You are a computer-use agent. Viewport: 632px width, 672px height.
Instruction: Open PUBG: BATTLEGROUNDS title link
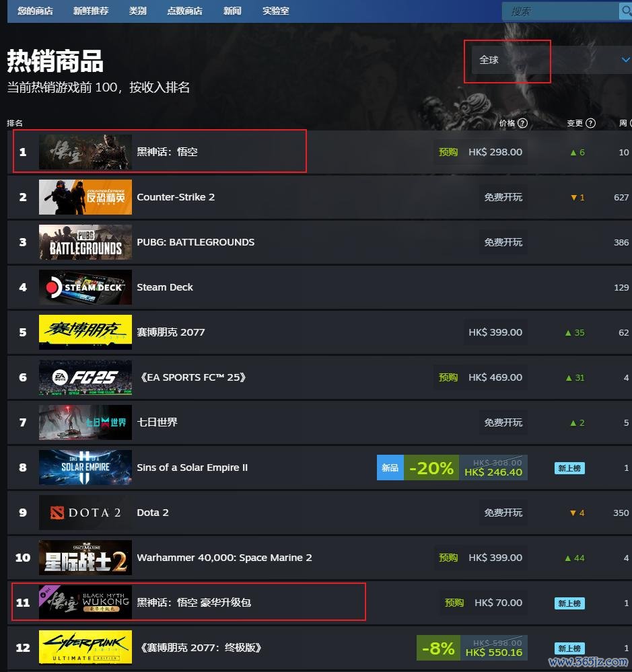(195, 242)
